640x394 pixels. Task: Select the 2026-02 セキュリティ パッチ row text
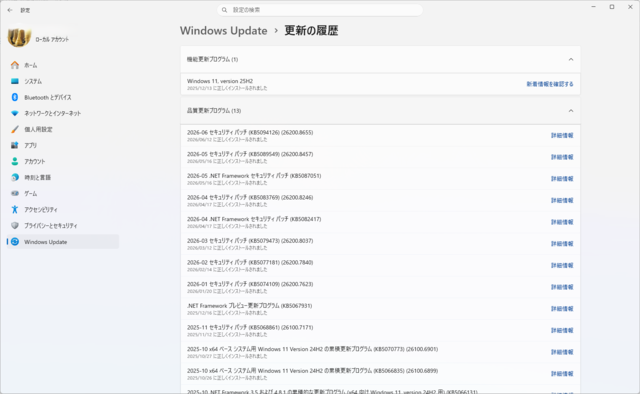[250, 263]
